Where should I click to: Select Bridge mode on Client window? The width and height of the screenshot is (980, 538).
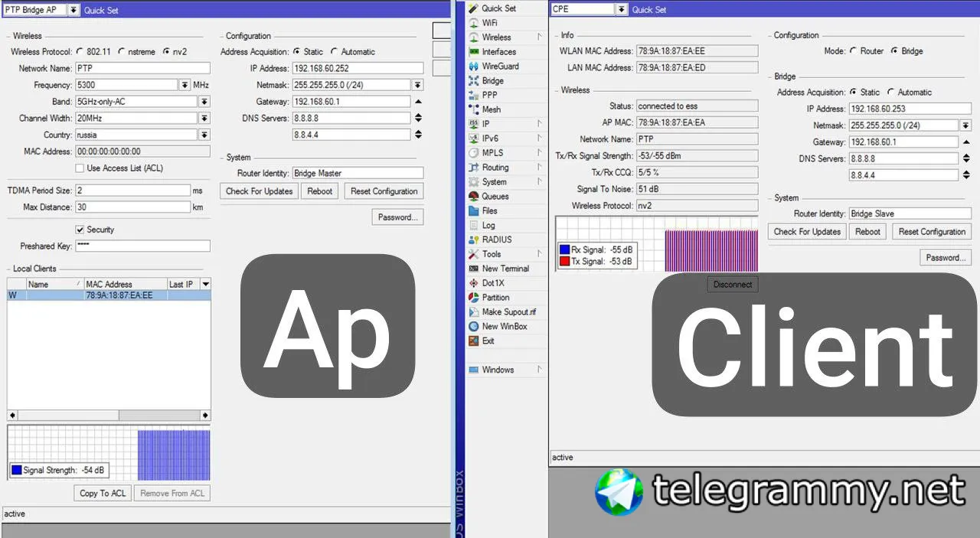coord(894,51)
